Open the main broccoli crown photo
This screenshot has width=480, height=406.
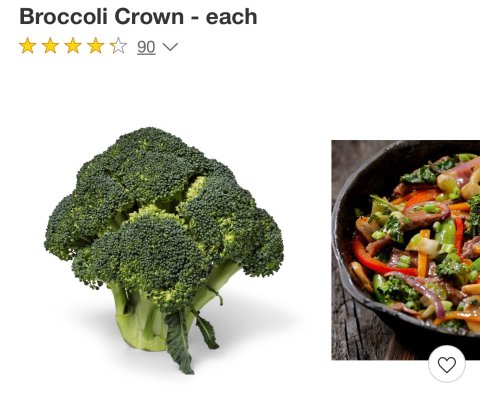pyautogui.click(x=164, y=250)
